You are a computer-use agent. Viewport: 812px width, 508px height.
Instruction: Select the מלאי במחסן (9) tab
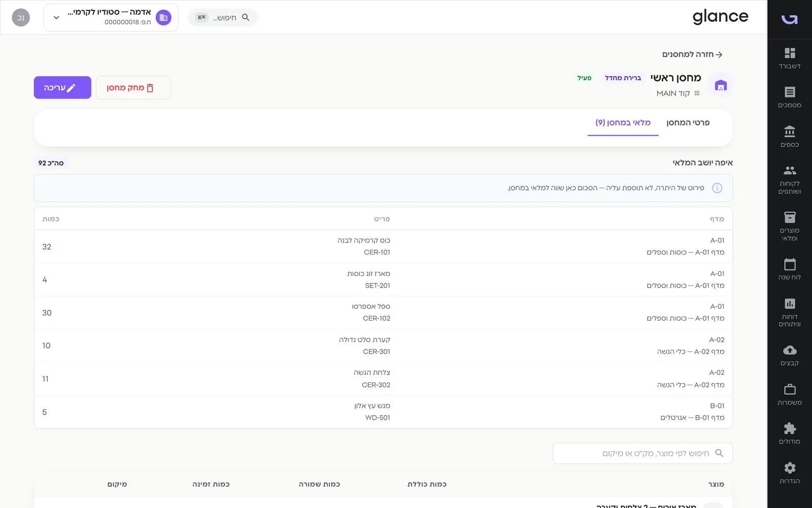(623, 122)
